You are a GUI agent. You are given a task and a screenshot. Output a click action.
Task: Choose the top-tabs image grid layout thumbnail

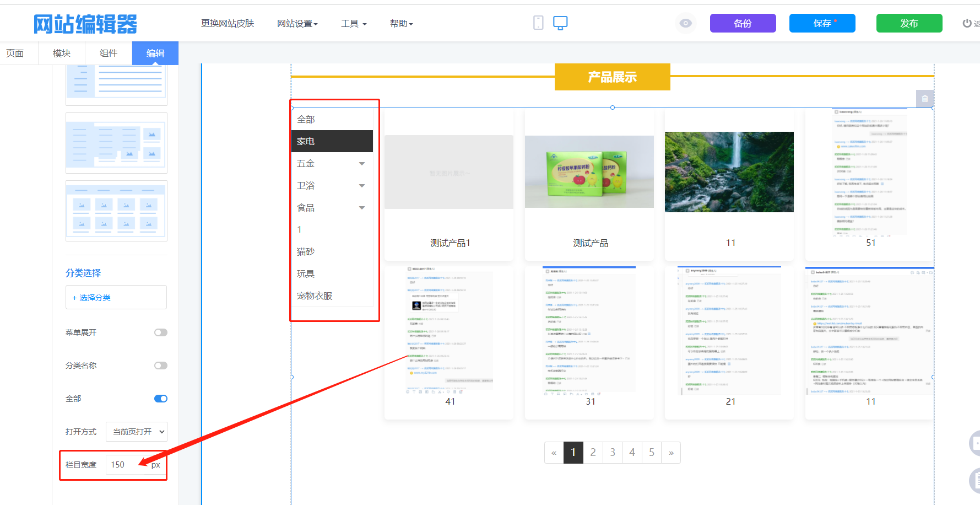tap(116, 211)
